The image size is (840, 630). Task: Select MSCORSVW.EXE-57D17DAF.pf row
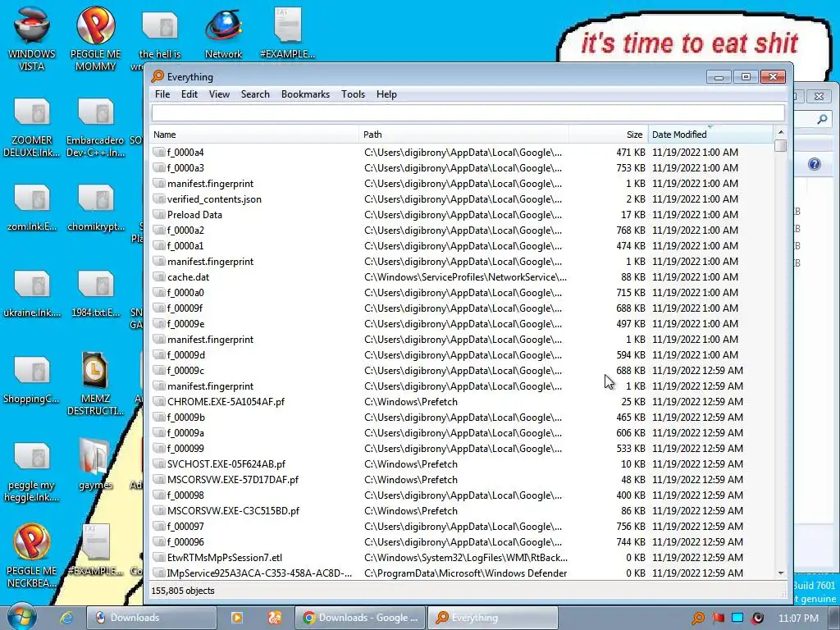coord(462,479)
